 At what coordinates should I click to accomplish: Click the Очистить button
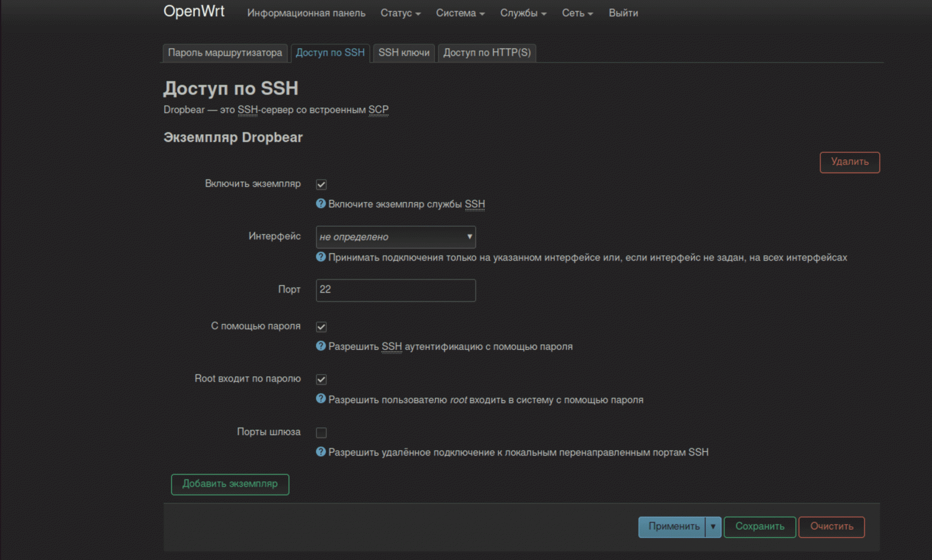pyautogui.click(x=832, y=527)
